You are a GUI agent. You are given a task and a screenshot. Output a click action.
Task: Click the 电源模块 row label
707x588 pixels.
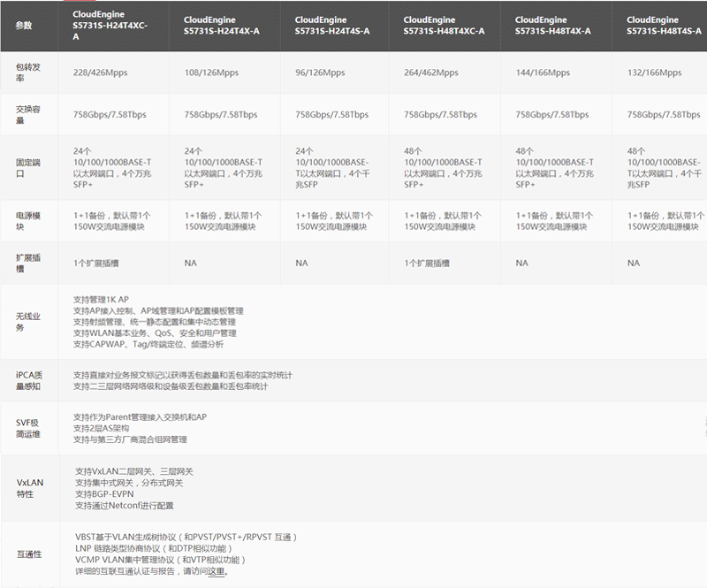pyautogui.click(x=27, y=221)
